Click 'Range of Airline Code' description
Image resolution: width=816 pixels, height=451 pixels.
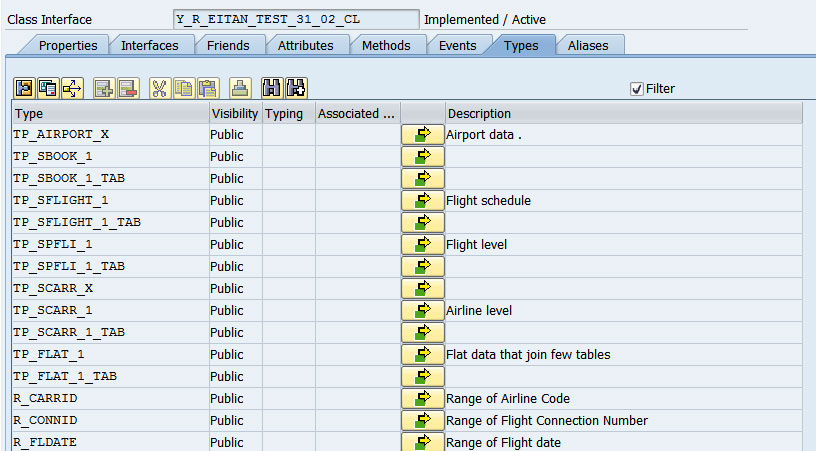point(508,398)
